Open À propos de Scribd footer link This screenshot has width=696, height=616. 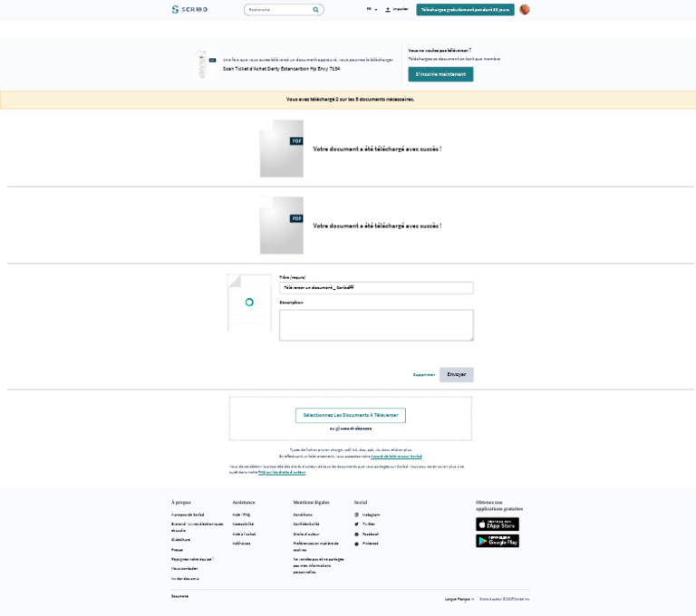pos(188,515)
